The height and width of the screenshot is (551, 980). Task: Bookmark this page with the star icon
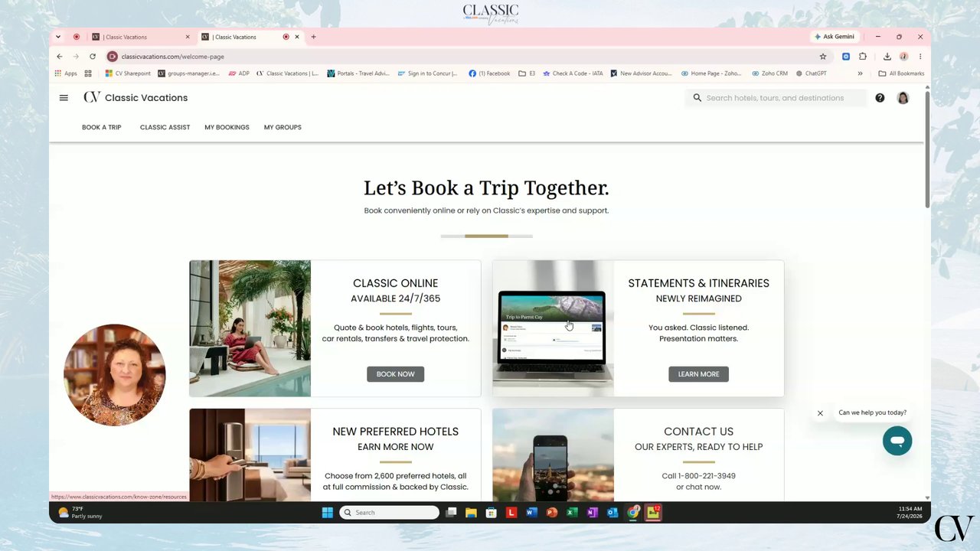(823, 57)
